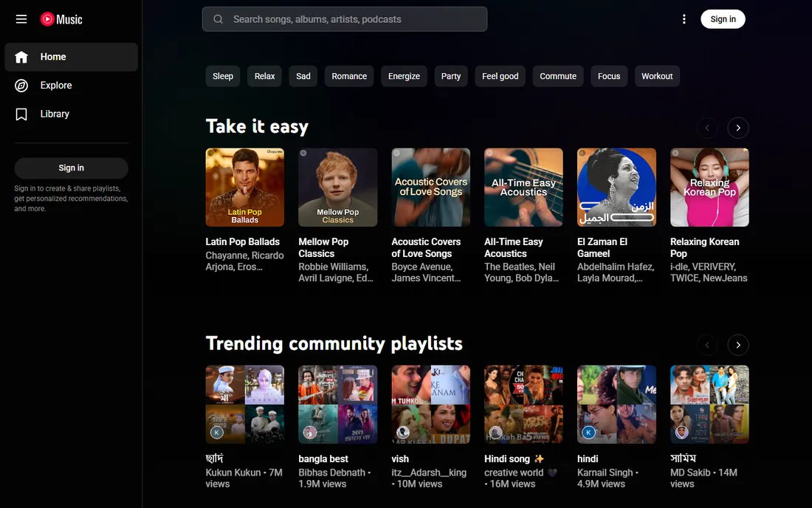Show previous Take it easy playlists

[x=707, y=128]
